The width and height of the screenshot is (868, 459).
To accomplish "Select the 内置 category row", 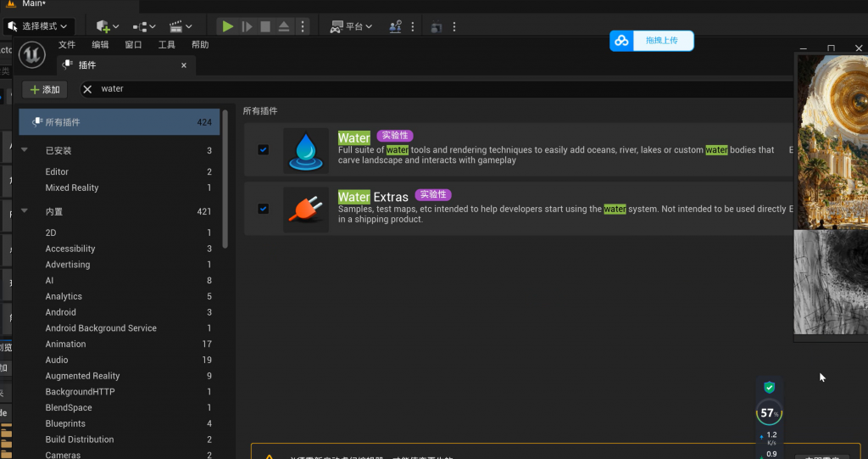I will [119, 211].
